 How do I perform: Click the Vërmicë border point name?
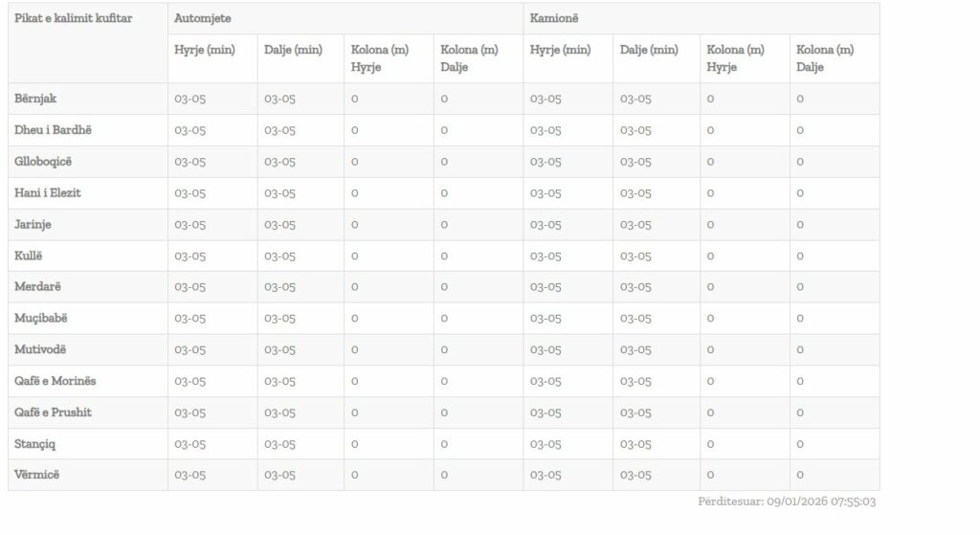pyautogui.click(x=36, y=475)
